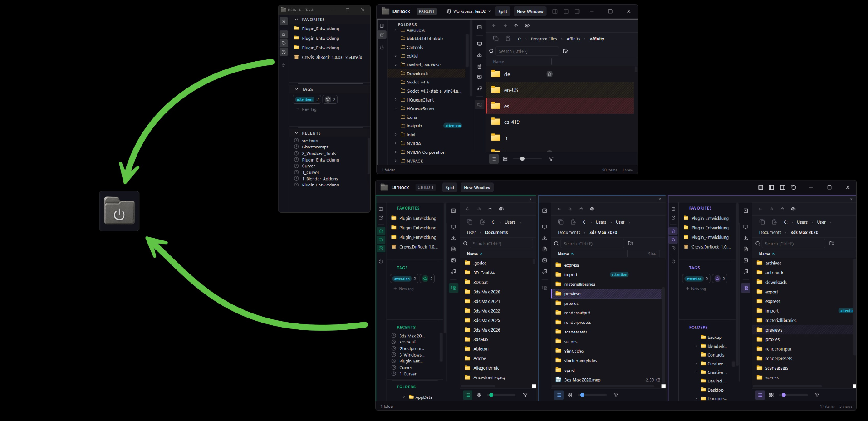Click the Program Files breadcrumb

tap(543, 39)
